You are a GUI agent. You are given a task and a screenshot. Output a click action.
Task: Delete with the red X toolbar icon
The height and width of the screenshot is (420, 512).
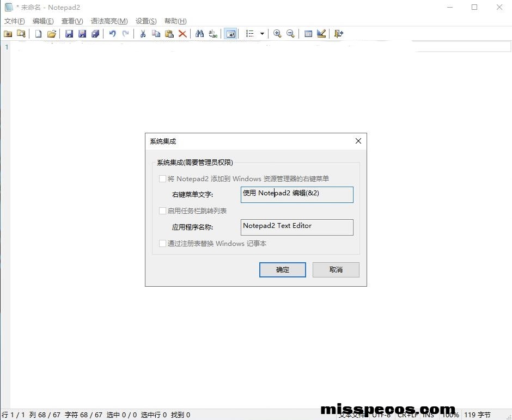click(182, 34)
